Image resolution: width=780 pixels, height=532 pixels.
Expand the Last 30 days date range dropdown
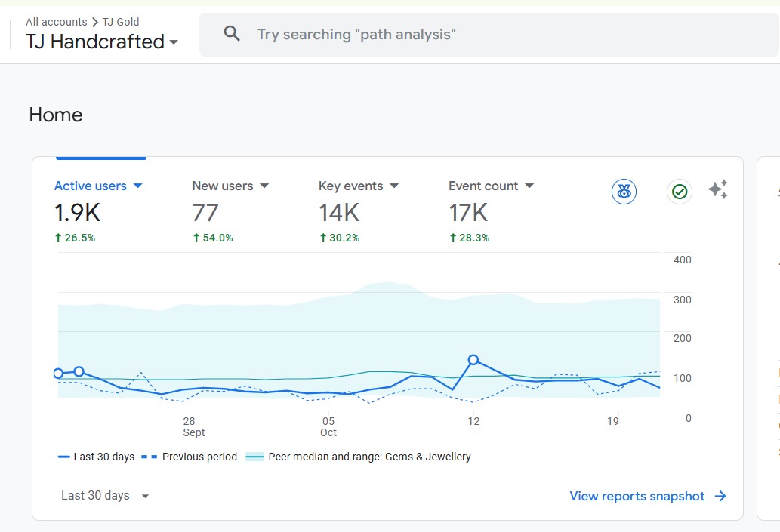(105, 496)
